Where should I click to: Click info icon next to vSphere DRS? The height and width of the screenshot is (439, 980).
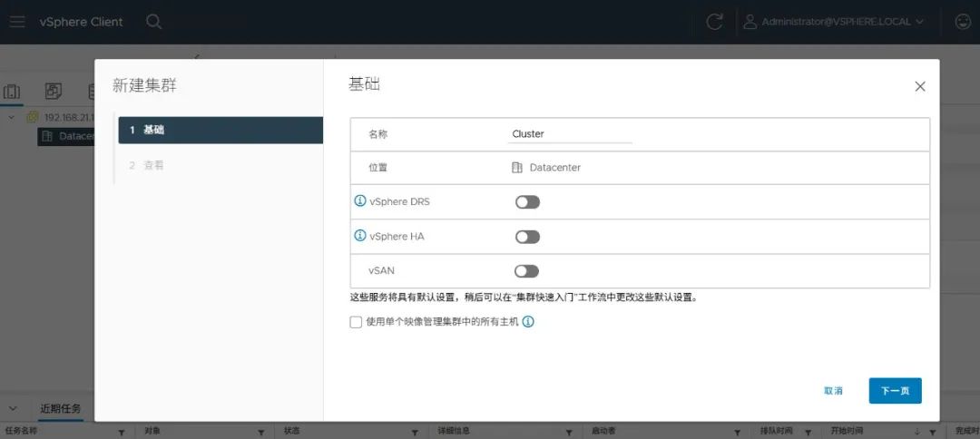[x=360, y=201]
